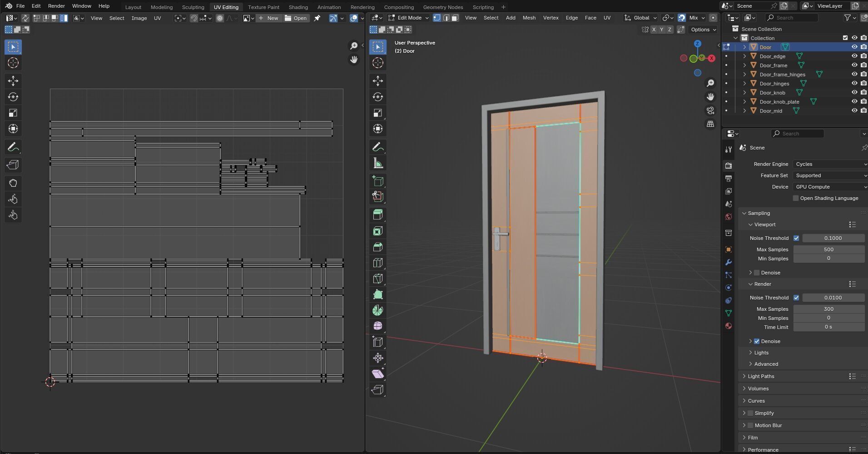Enable Open Shading Language checkbox
The height and width of the screenshot is (454, 868).
click(x=796, y=198)
